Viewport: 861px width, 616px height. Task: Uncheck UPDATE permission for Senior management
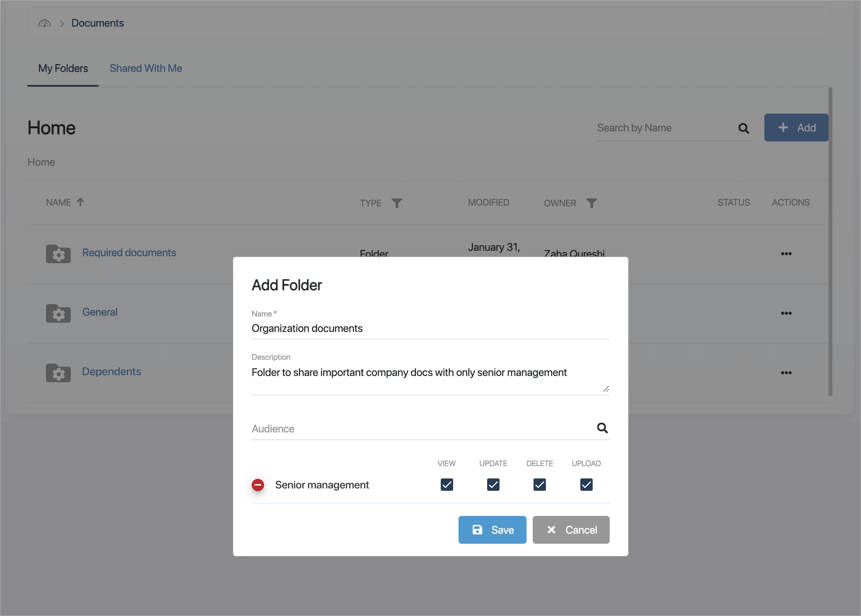(x=493, y=485)
